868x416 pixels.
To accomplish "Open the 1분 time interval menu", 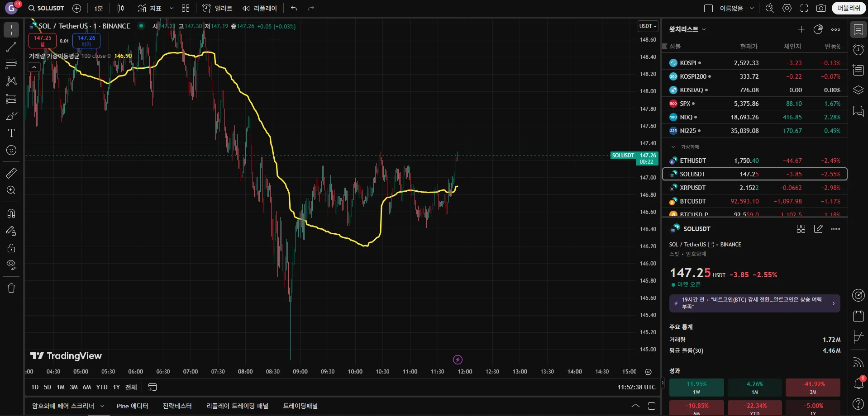I will pyautogui.click(x=99, y=8).
